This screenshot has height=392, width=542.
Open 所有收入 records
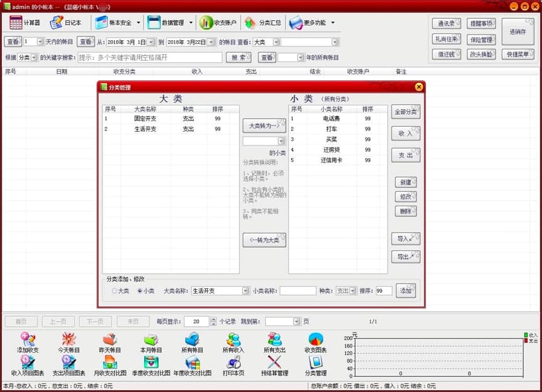pos(233,342)
